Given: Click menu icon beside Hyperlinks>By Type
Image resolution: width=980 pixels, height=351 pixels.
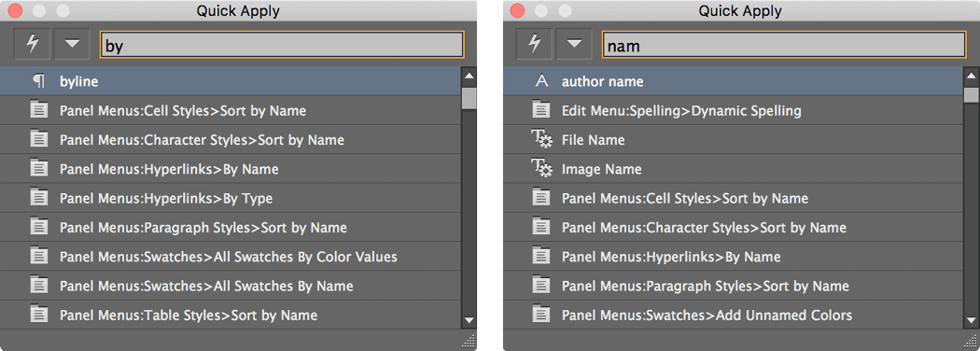Looking at the screenshot, I should click(x=39, y=198).
